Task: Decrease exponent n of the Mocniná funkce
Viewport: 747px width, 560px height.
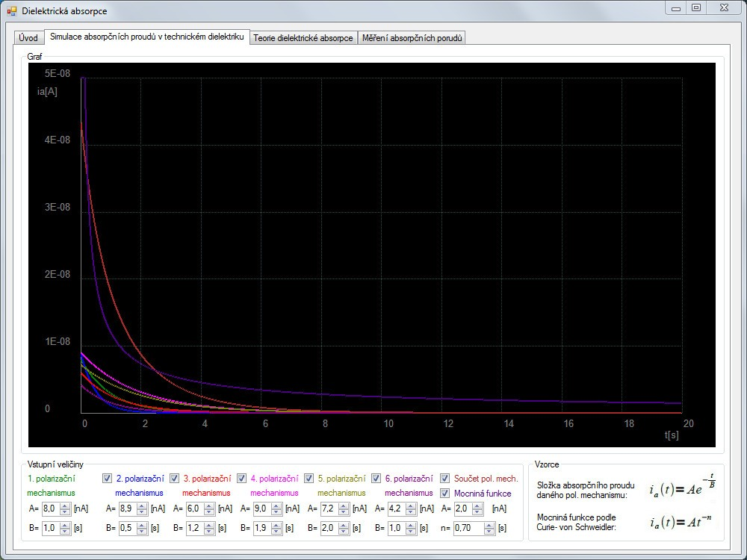Action: click(x=489, y=531)
